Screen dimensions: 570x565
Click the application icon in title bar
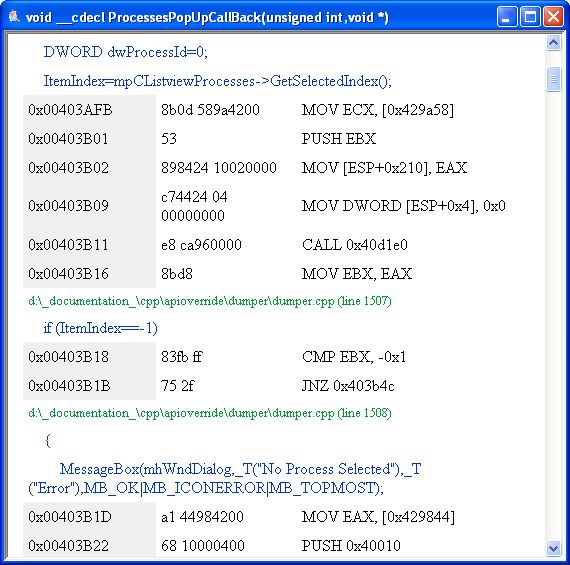click(x=14, y=17)
